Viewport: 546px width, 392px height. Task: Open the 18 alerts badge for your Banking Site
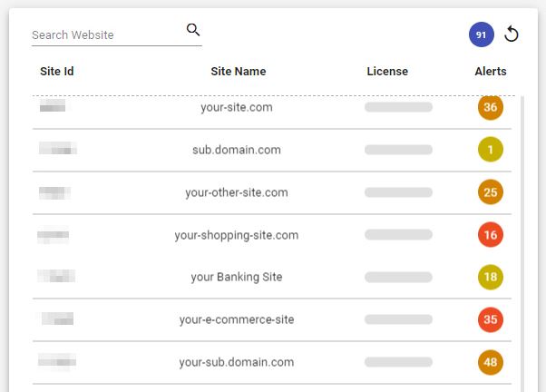point(491,277)
